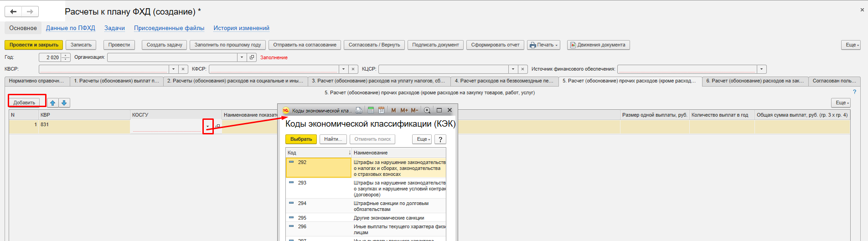Viewport: 868px width, 241px height.
Task: Switch to Основное tab
Action: (x=23, y=28)
